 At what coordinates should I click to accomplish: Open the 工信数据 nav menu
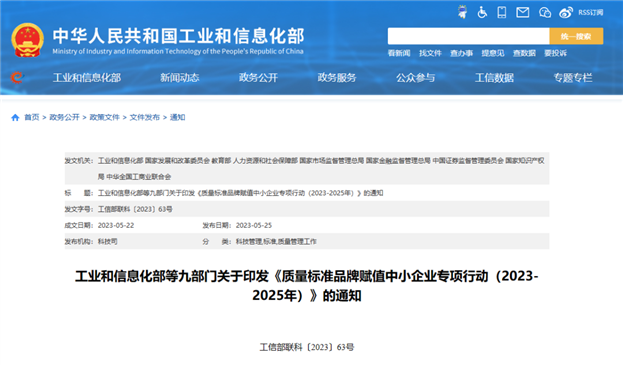pos(494,77)
